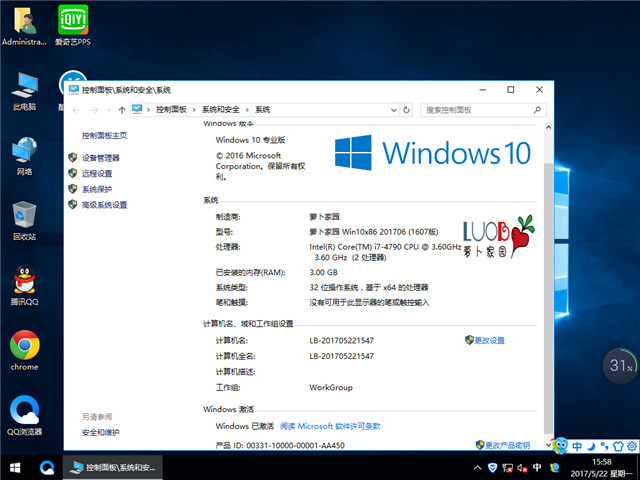The height and width of the screenshot is (480, 640).
Task: Open the recent locations dropdown arrow
Action: pos(108,109)
